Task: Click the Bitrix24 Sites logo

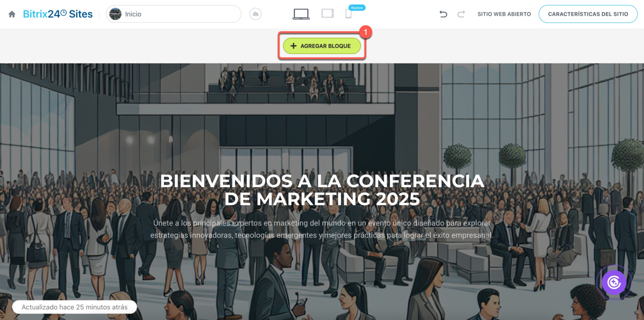Action: pos(58,14)
